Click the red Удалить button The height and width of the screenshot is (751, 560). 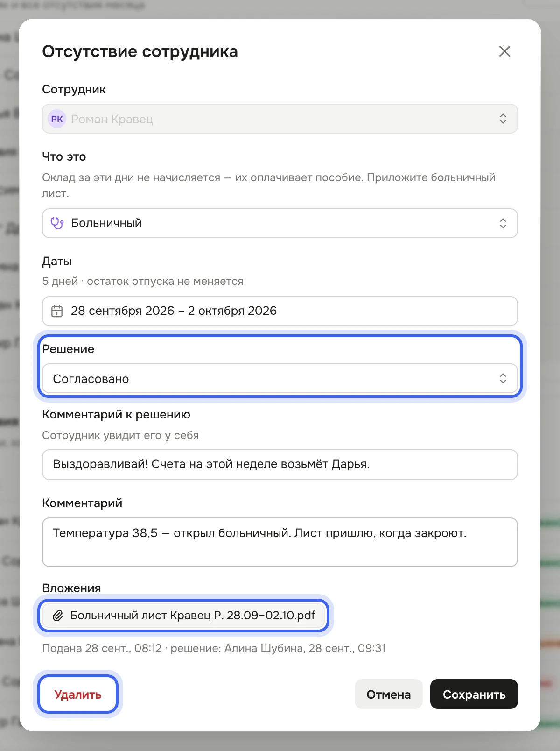[x=78, y=694]
